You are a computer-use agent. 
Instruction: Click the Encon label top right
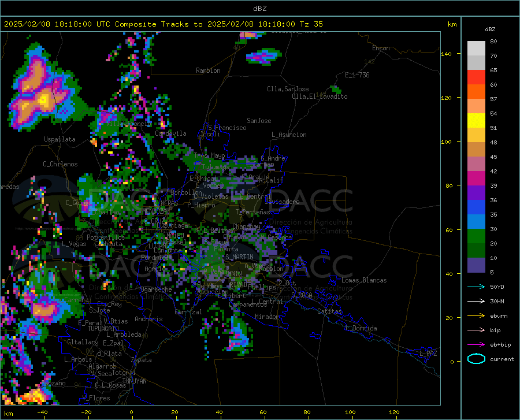pyautogui.click(x=381, y=48)
